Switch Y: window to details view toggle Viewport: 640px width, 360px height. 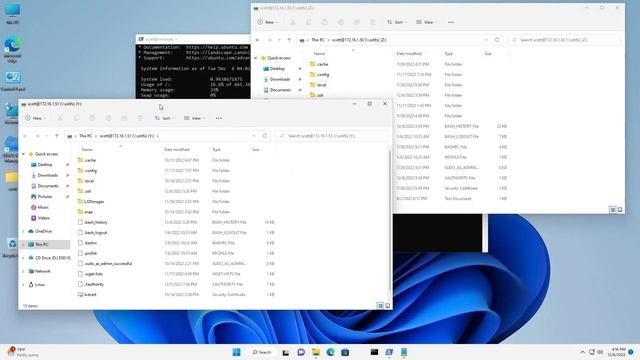tap(380, 305)
